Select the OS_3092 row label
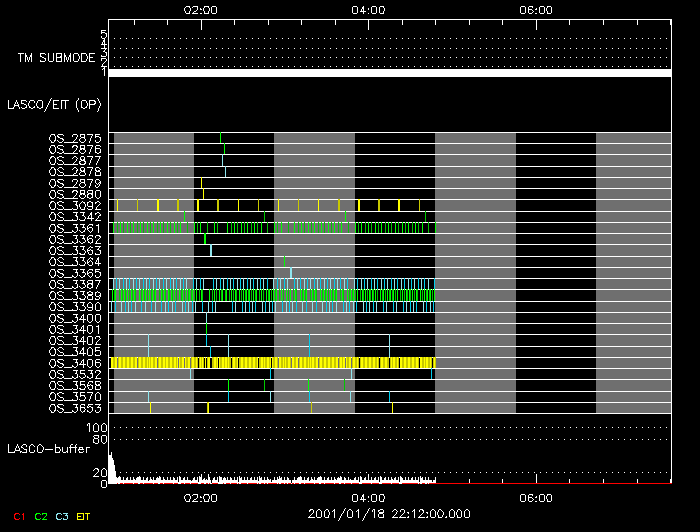700x532 pixels. click(x=75, y=205)
